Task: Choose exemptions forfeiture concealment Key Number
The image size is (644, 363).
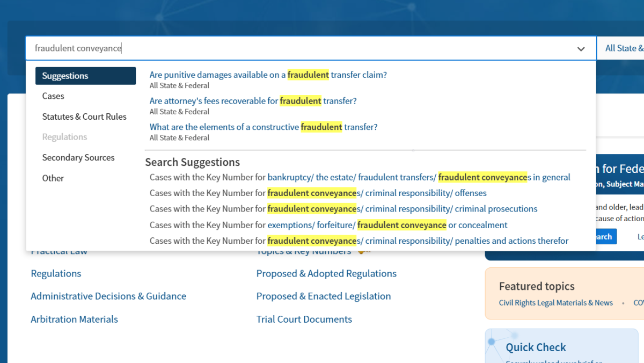Action: coord(387,225)
